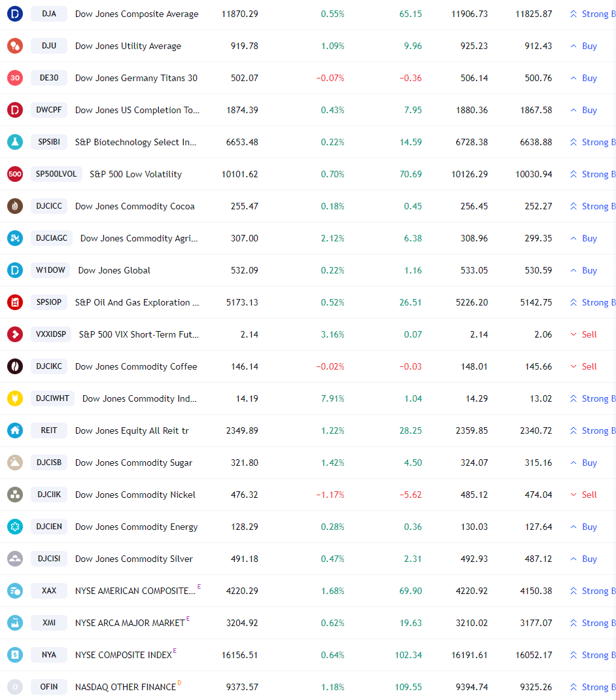
Task: Open the VXXIDSP ticker badge
Action: (51, 334)
